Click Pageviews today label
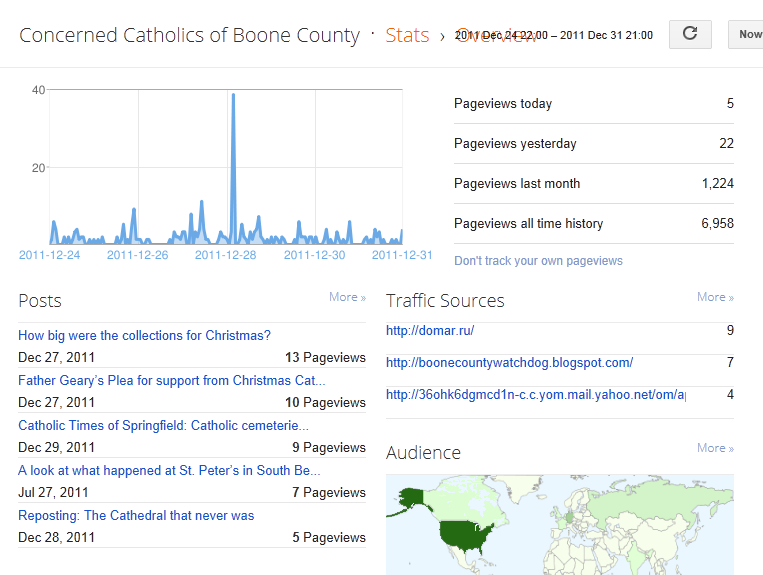Screen dimensions: 763x575 point(503,104)
